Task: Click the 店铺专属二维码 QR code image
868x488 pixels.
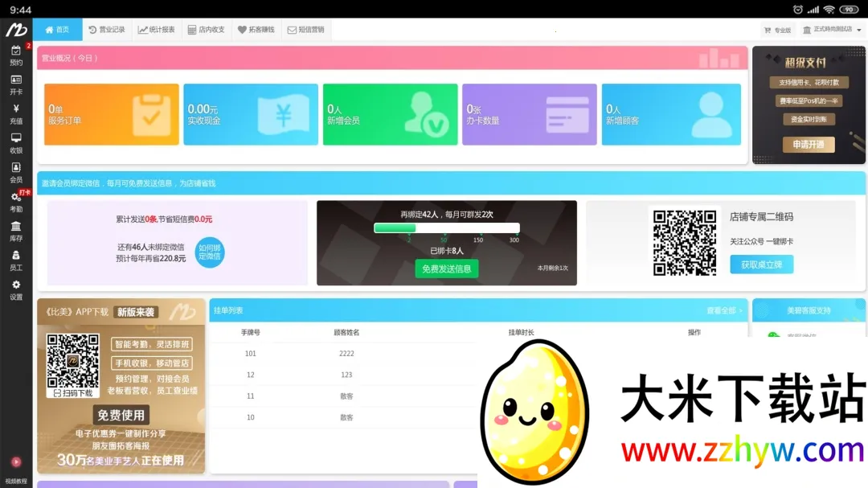Action: tap(684, 241)
